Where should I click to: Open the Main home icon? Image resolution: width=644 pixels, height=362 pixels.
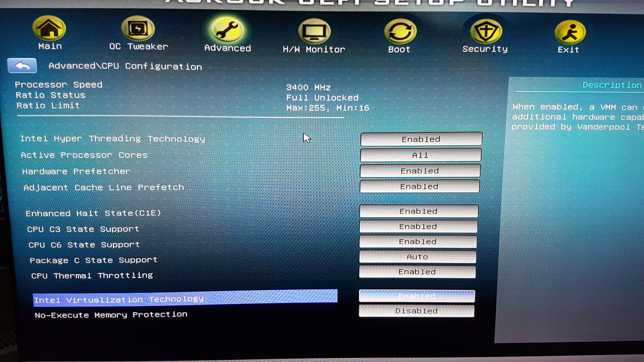click(x=49, y=28)
